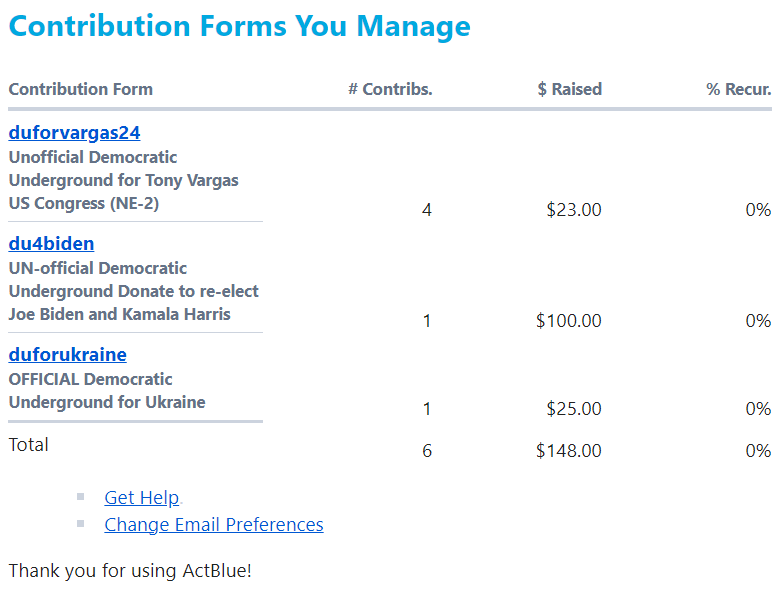Click the $148.00 total raised amount
Viewport: 780px width, 589px height.
pyautogui.click(x=569, y=450)
